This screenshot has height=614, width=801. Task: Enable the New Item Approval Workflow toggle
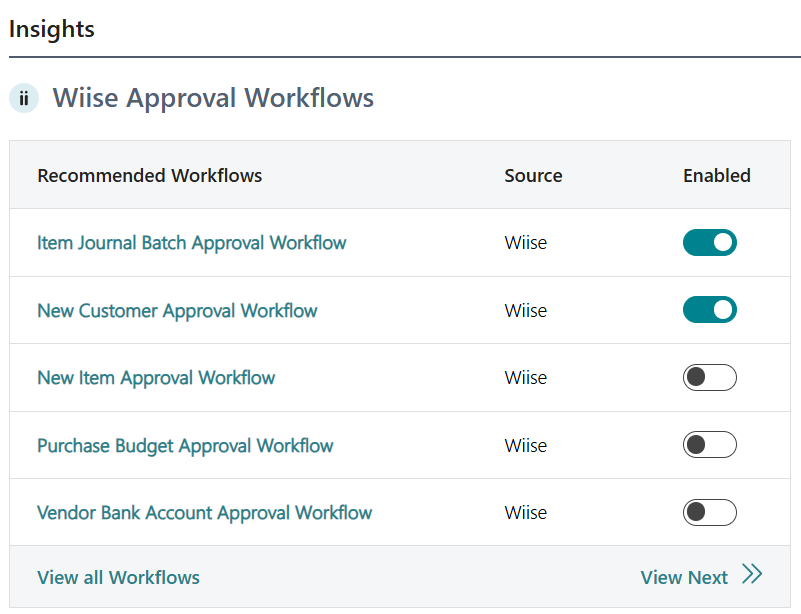click(709, 378)
